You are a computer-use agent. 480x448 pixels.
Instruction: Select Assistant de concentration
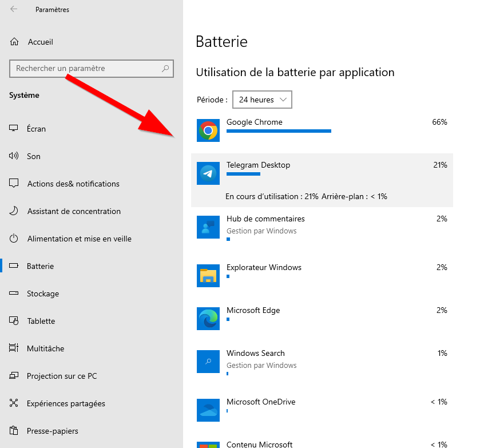point(74,211)
